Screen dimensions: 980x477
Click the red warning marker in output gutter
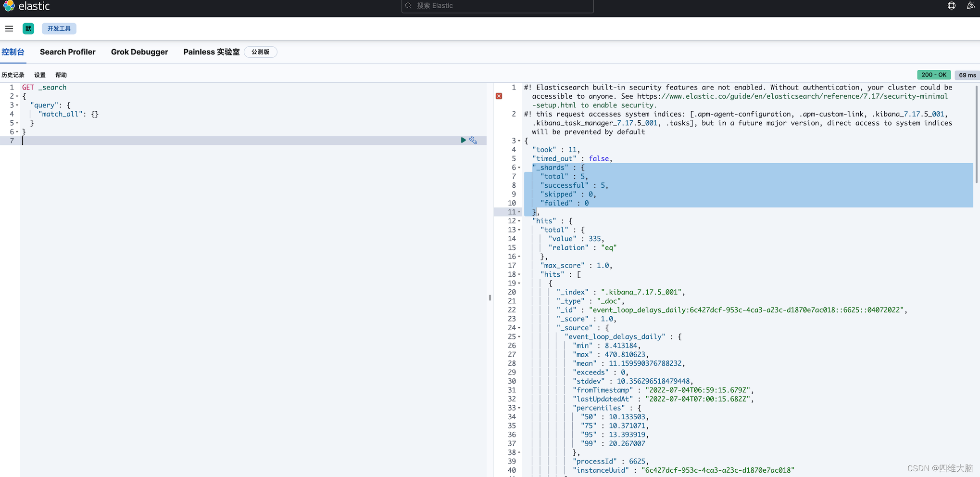[499, 96]
